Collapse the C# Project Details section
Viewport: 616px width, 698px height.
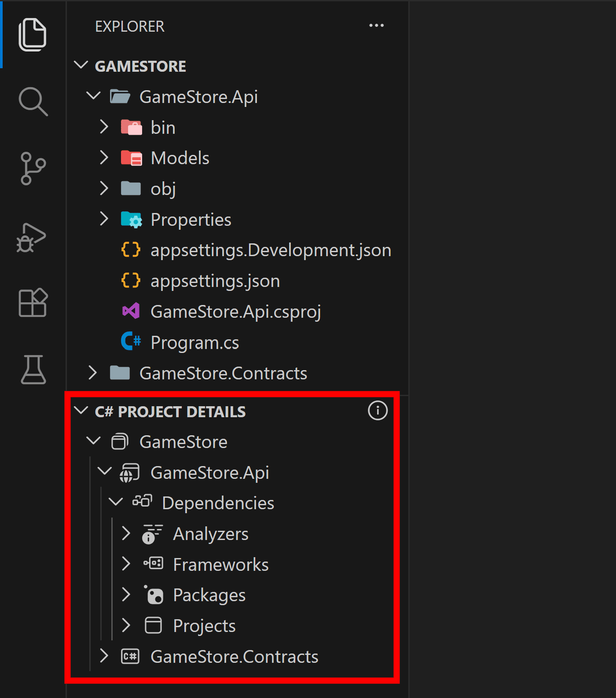(x=81, y=411)
